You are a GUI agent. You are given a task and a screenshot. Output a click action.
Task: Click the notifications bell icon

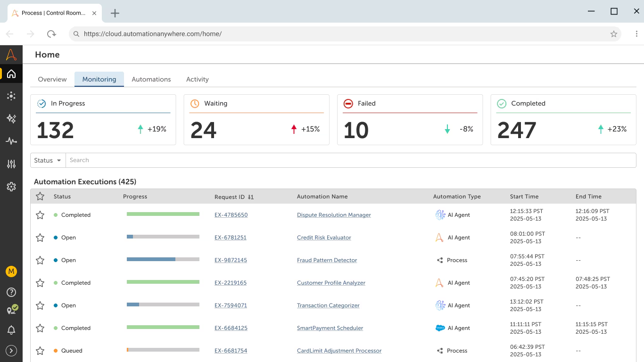[11, 330]
